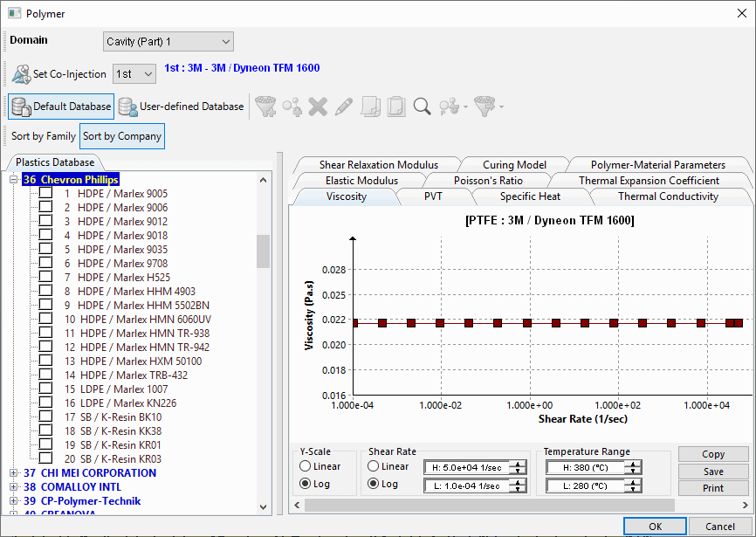Collapse the 36 Chevron Phillips node
Screen dimensions: 756x537
coord(13,180)
